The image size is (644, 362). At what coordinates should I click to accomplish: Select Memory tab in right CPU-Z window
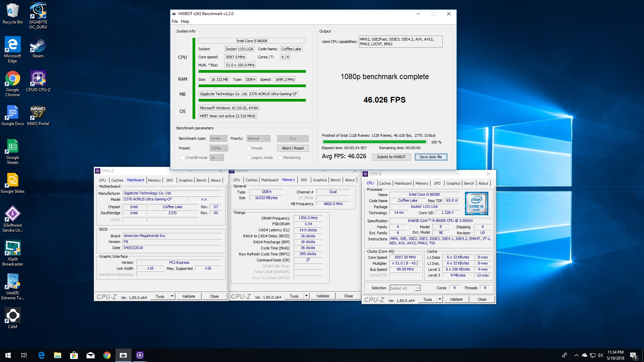tap(422, 183)
